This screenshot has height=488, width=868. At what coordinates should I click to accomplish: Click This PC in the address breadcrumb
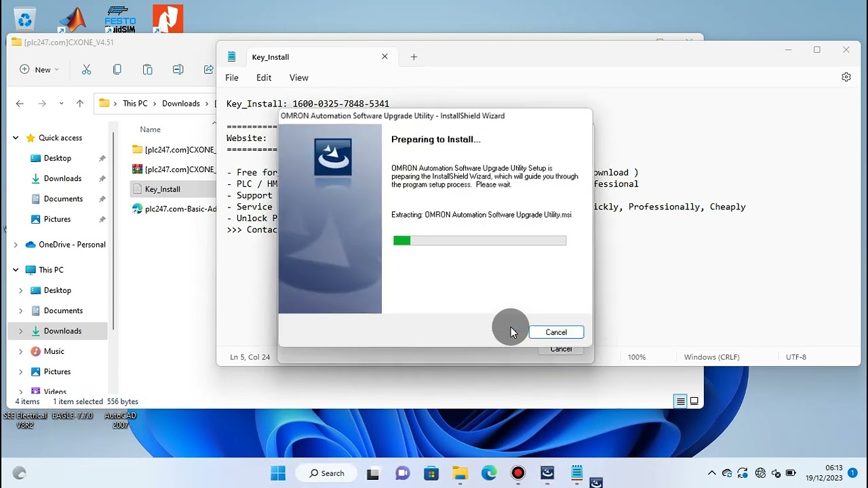(135, 104)
